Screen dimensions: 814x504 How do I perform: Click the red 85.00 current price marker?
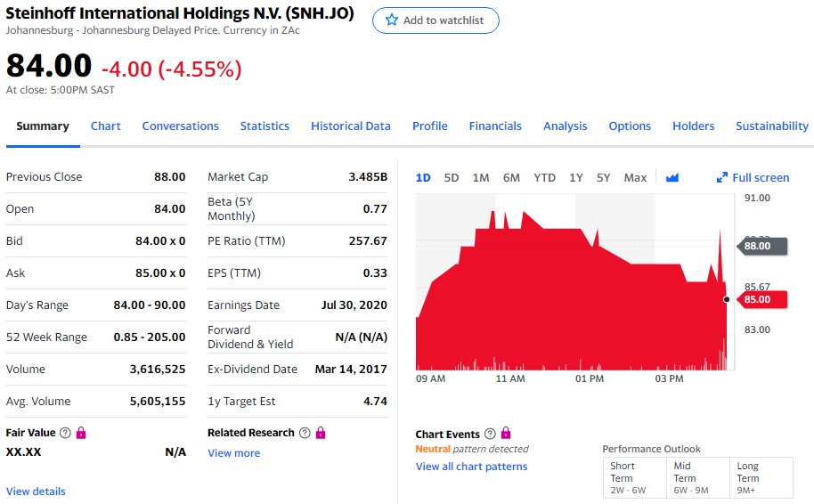point(762,299)
